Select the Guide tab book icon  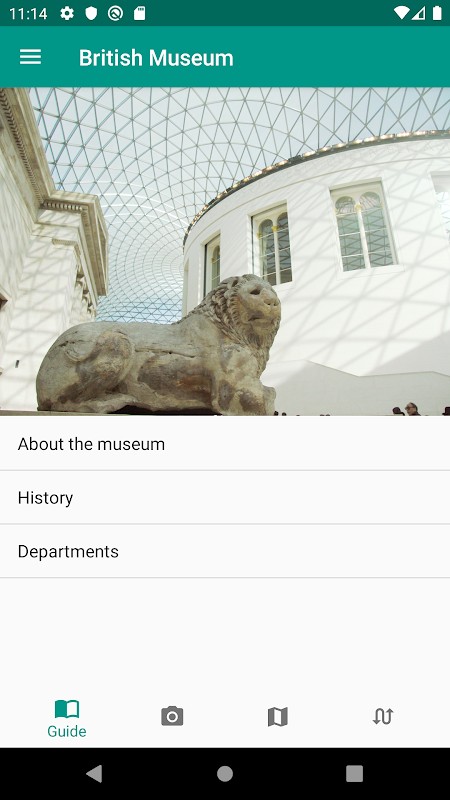67,709
